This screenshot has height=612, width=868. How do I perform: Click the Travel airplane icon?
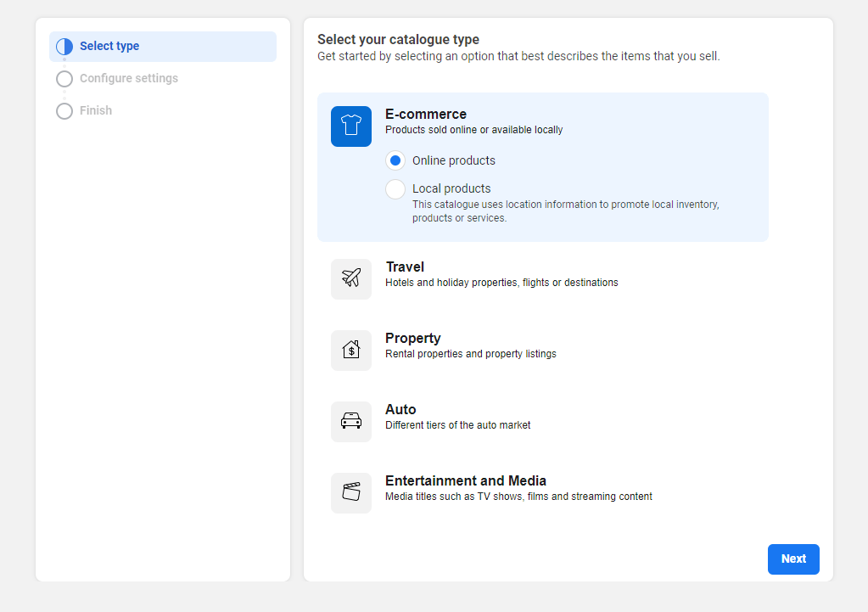click(x=351, y=278)
